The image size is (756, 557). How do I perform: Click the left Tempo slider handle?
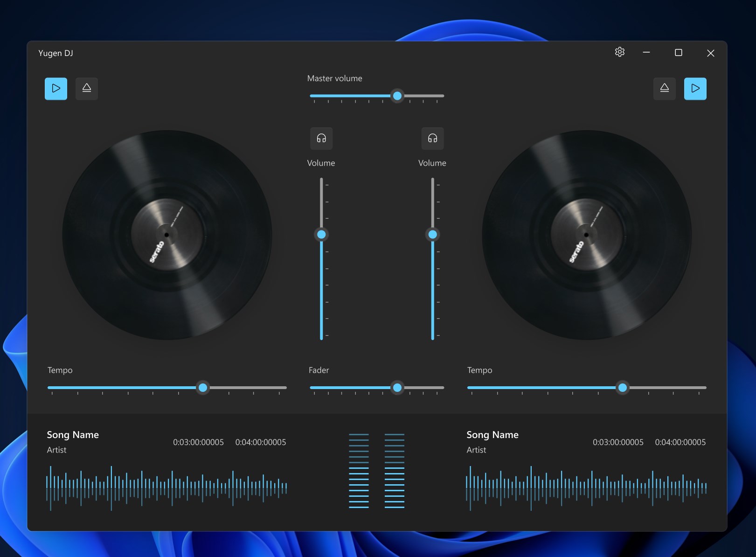coord(203,387)
